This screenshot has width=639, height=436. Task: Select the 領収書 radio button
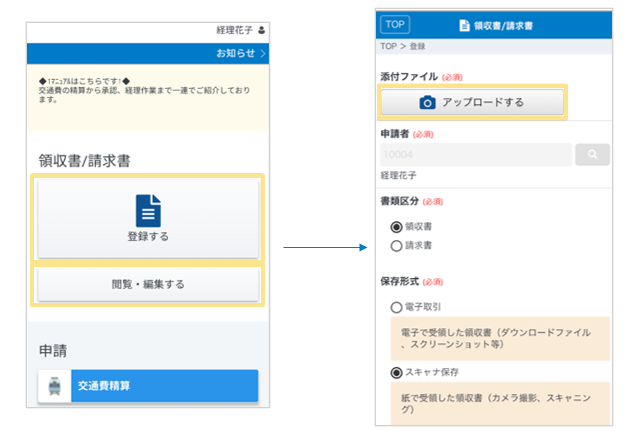click(x=397, y=227)
